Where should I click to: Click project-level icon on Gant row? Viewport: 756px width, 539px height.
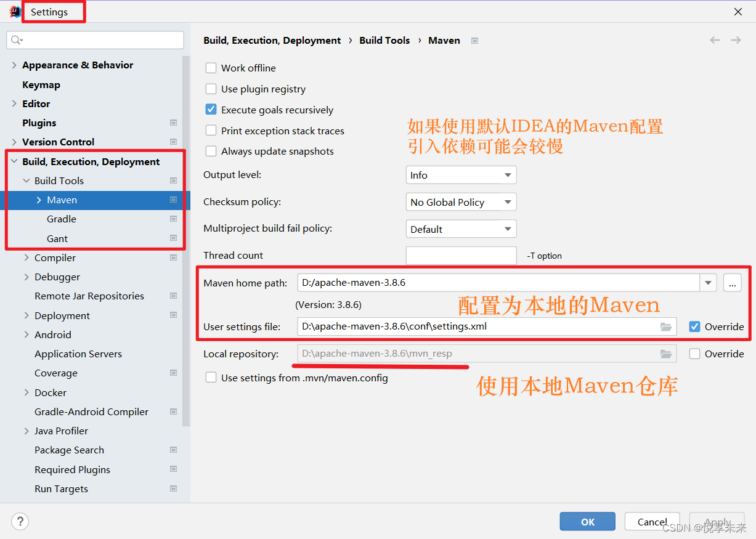(x=173, y=238)
